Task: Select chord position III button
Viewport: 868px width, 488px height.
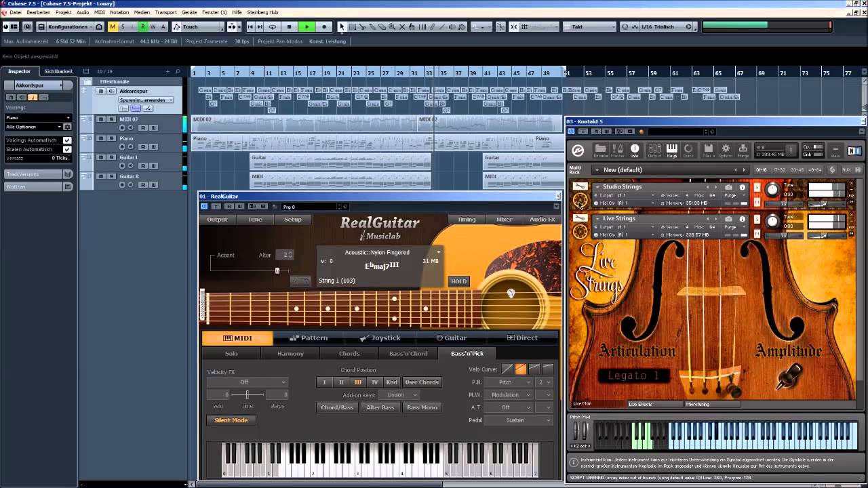Action: point(358,382)
